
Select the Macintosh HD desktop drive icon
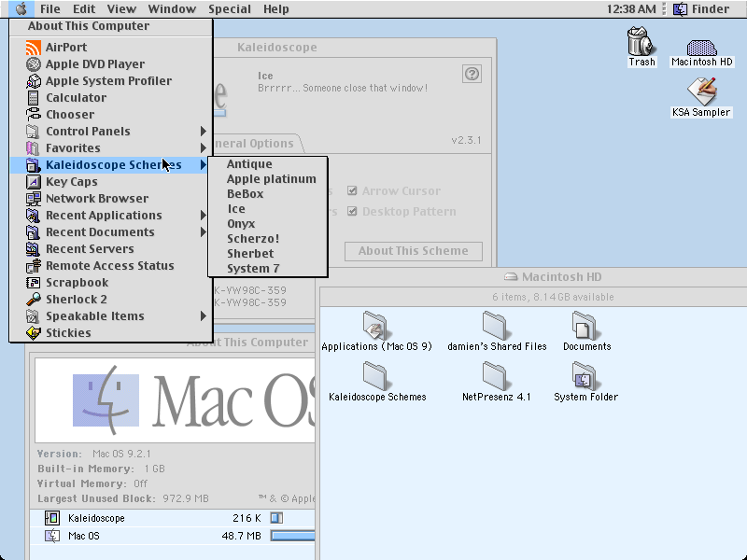(701, 48)
